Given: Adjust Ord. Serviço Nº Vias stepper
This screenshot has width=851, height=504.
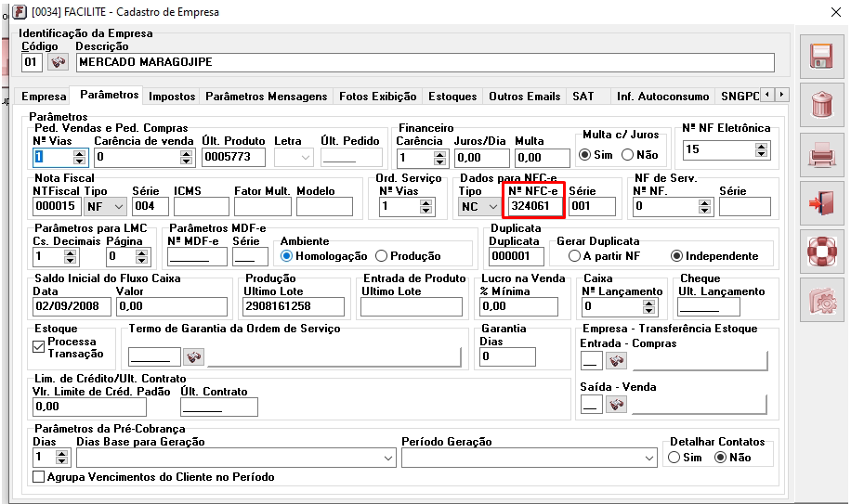Looking at the screenshot, I should tap(426, 206).
